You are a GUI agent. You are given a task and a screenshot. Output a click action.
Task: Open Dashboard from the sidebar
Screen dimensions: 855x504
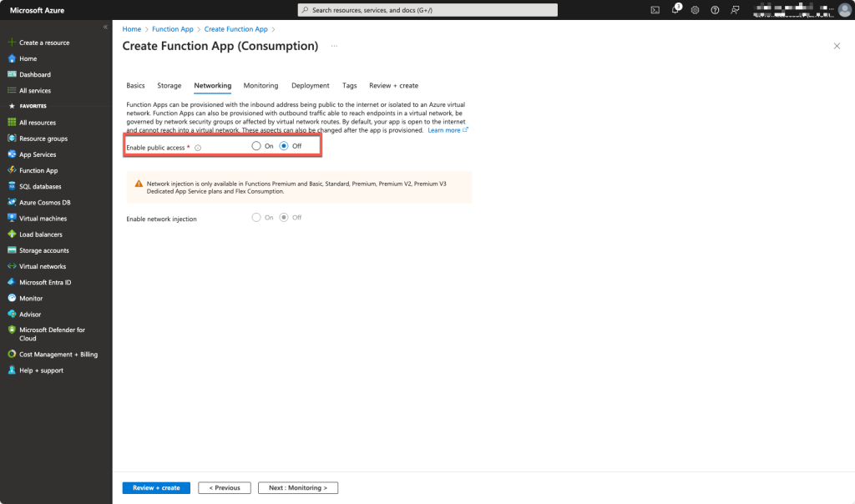point(35,74)
